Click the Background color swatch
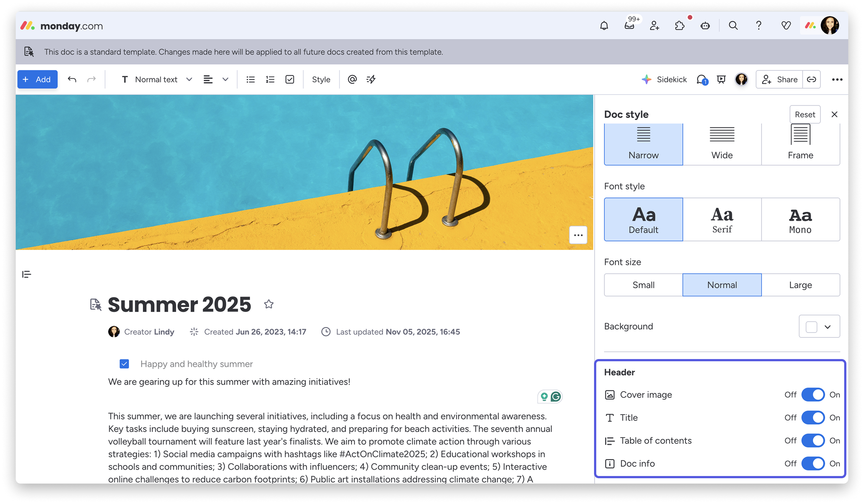The height and width of the screenshot is (504, 864). 811,327
